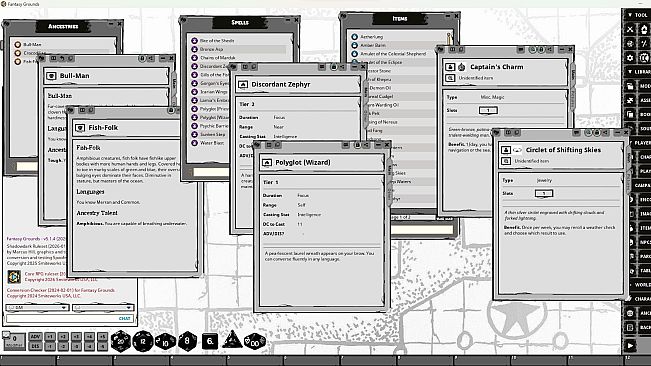This screenshot has height=366, width=651.
Task: Click the Slots value field in Captain's Charm
Action: coord(488,110)
